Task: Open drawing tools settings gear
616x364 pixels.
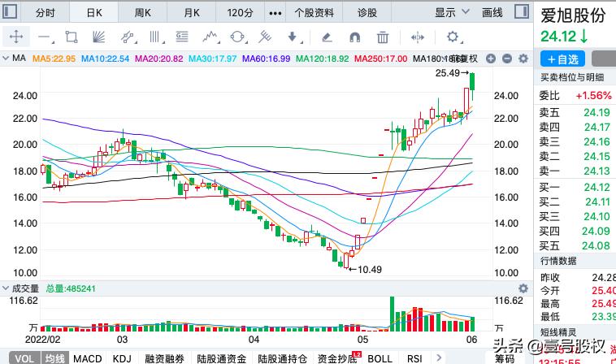Action: click(453, 37)
